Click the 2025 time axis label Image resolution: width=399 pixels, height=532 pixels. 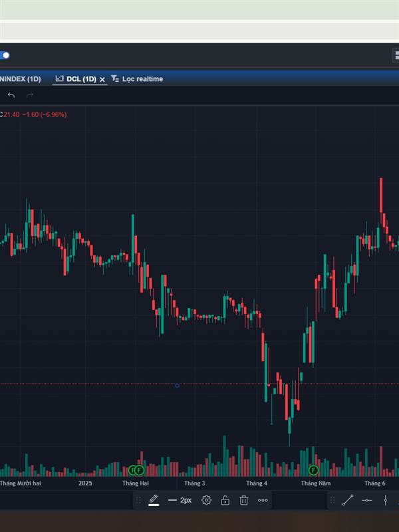(x=85, y=483)
